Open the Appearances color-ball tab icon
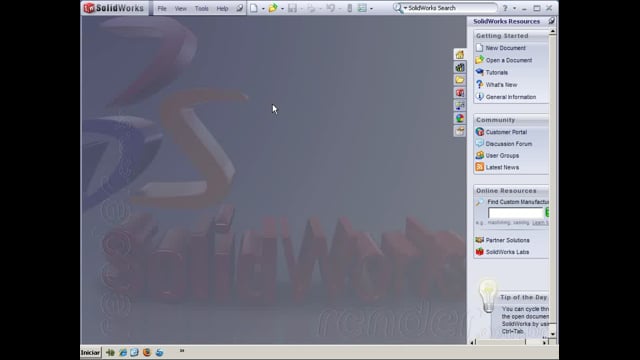 tap(460, 118)
